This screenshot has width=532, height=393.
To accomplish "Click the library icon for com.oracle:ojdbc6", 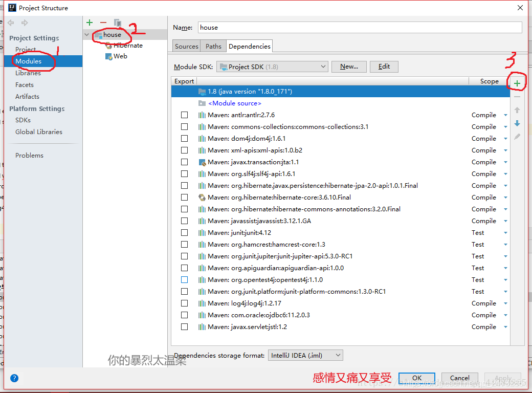I will [x=202, y=315].
